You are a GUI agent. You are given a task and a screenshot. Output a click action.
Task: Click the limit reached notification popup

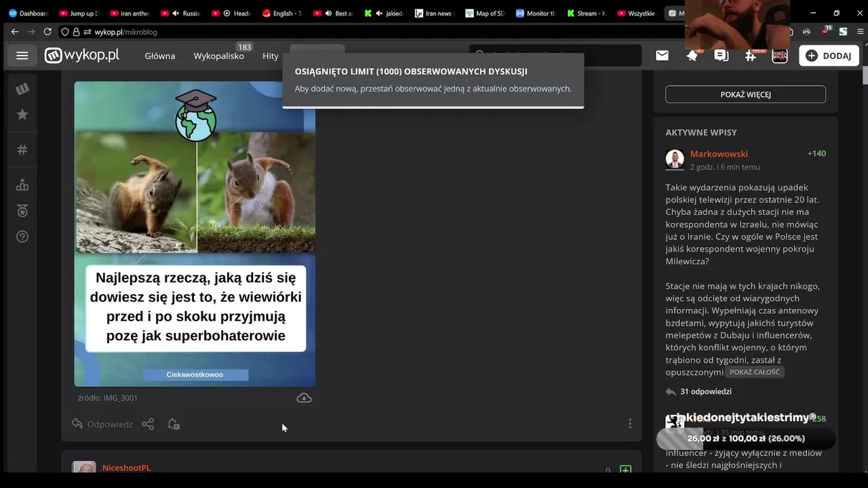coord(433,80)
